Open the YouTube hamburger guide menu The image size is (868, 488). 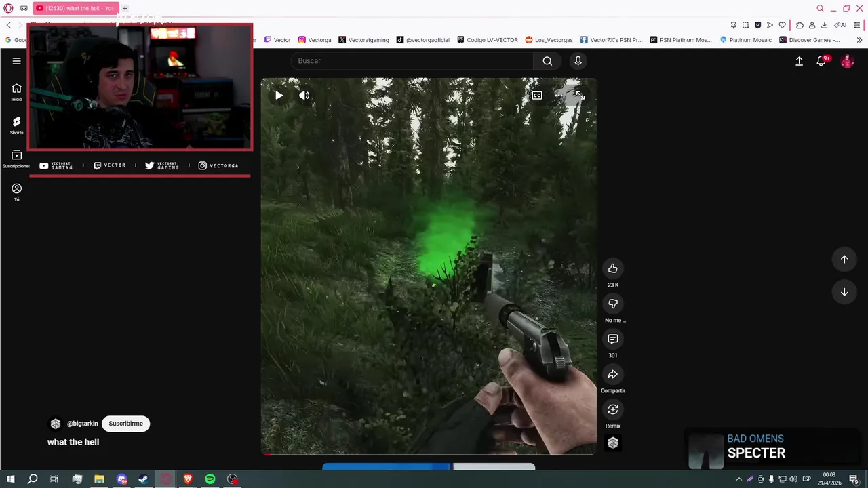[x=16, y=61]
